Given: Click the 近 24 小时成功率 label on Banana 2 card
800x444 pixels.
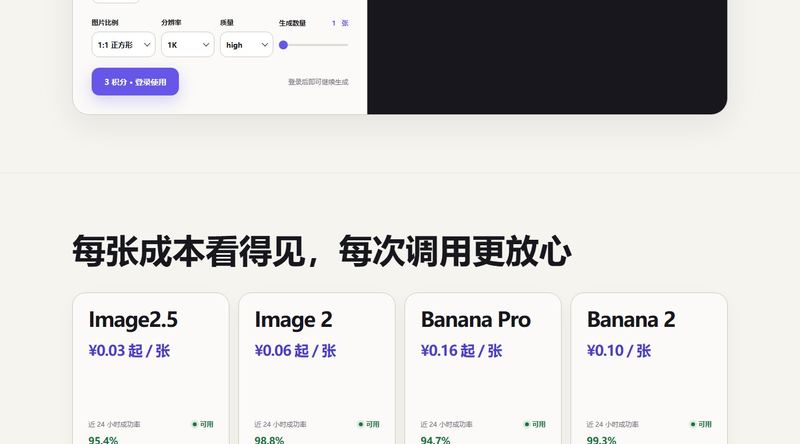Looking at the screenshot, I should [x=612, y=424].
